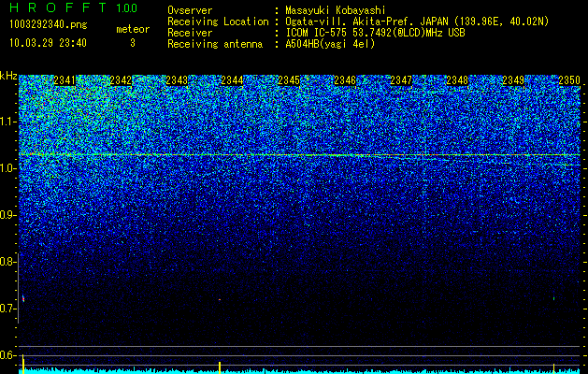Click the yellow power spike below 2350
This screenshot has width=588, height=374.
(553, 368)
